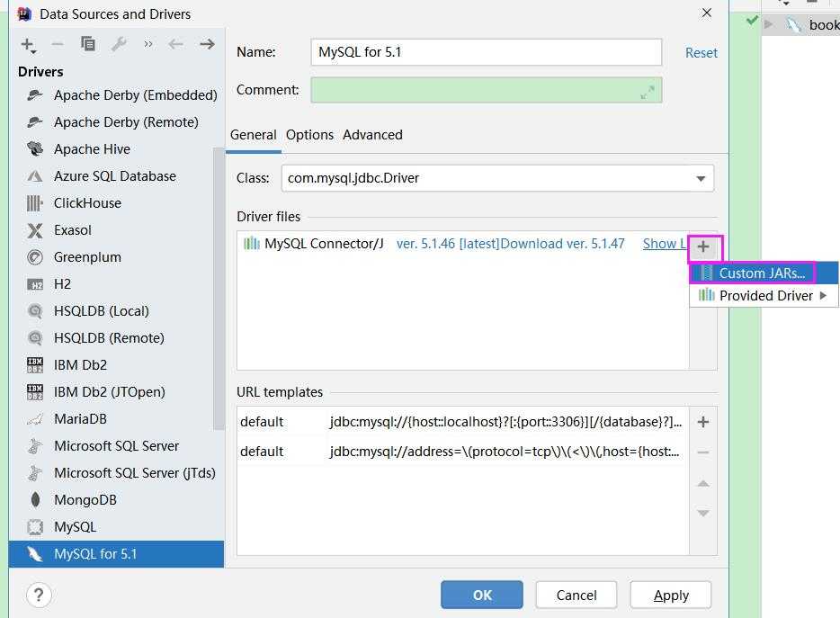
Task: Select the MariaDB driver
Action: (116, 418)
